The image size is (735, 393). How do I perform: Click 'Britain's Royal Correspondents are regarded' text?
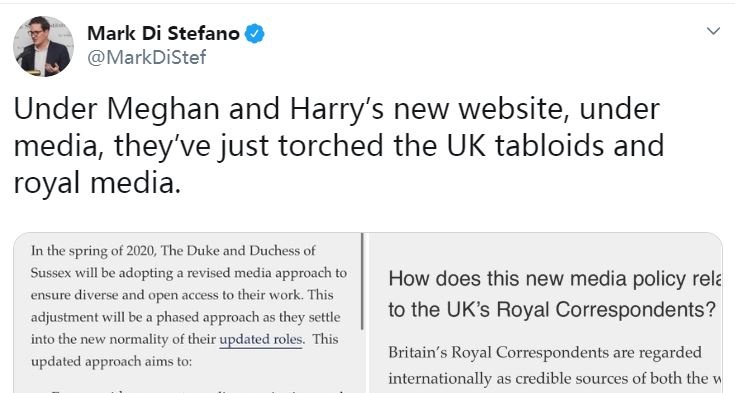click(545, 353)
